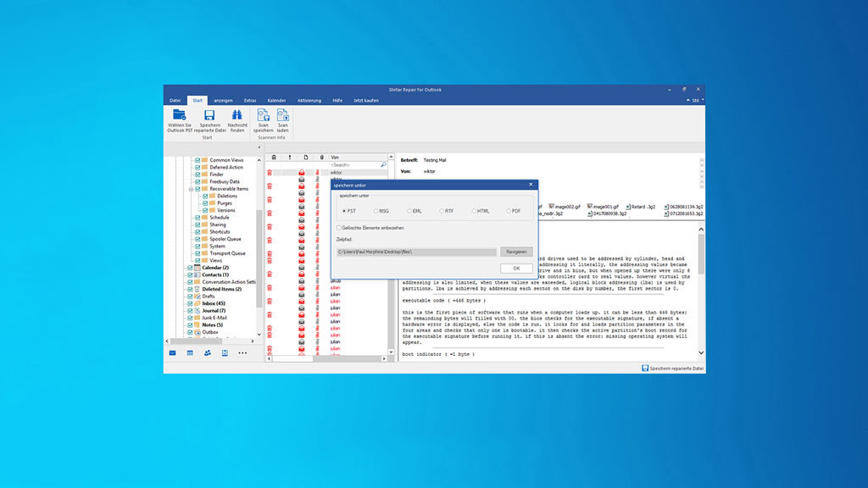Open the Retard .3g2 attachment

click(641, 207)
